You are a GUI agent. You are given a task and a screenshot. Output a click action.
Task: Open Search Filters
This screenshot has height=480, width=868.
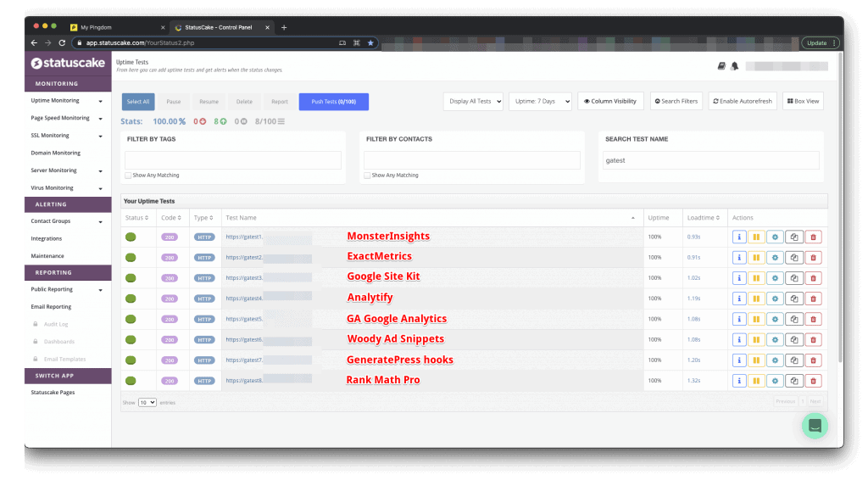pos(676,101)
